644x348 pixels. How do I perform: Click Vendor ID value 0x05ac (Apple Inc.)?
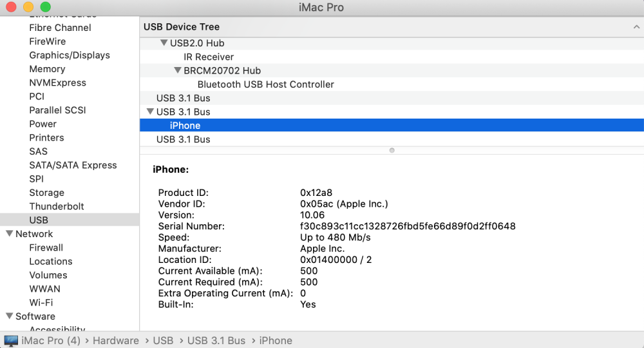pyautogui.click(x=344, y=204)
